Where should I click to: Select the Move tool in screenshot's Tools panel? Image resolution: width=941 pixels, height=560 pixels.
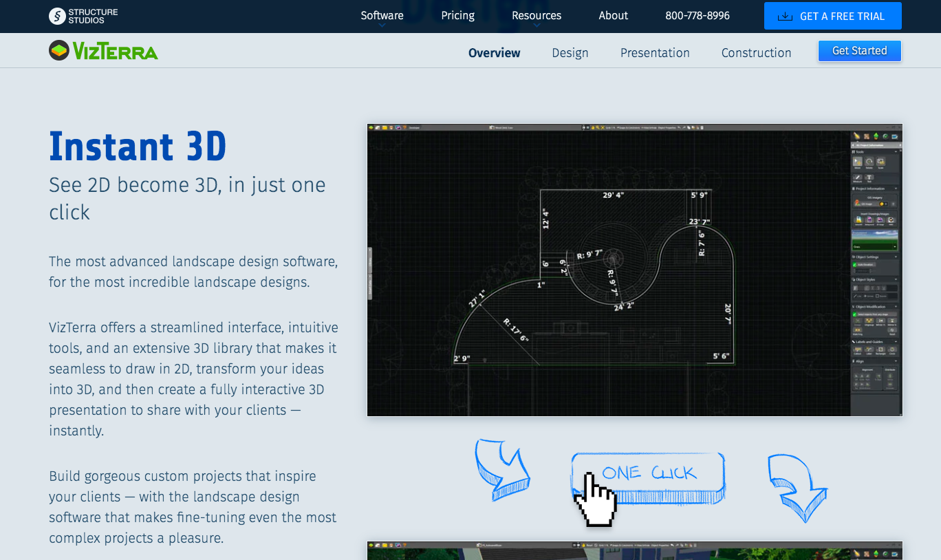858,162
